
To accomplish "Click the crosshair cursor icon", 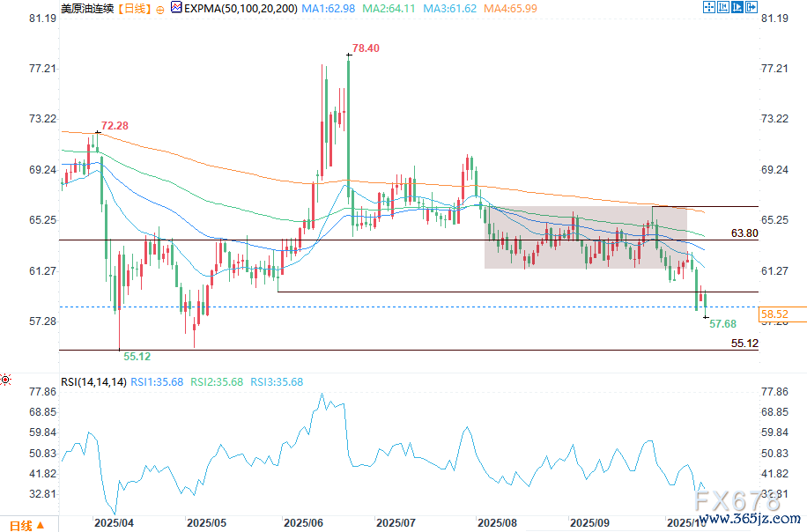I will (x=708, y=8).
